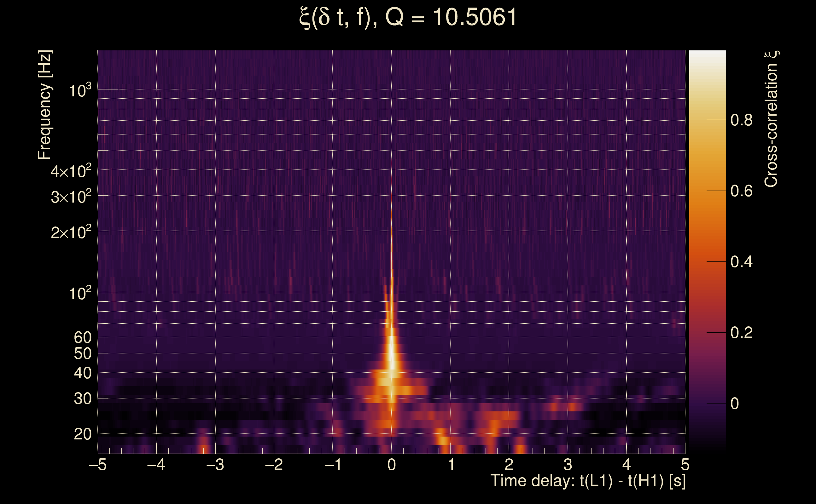Click the bright white top of the colorbar
Image resolution: width=816 pixels, height=504 pixels.
[707, 55]
